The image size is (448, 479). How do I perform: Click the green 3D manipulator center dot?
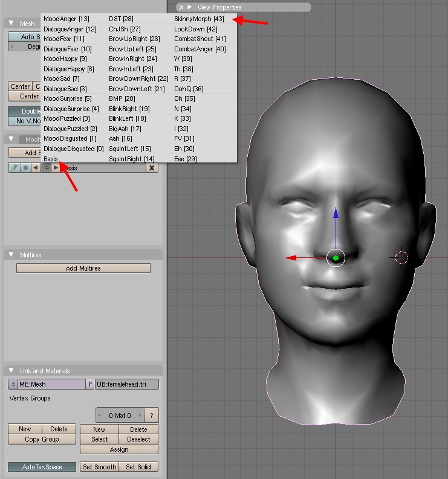coord(336,258)
